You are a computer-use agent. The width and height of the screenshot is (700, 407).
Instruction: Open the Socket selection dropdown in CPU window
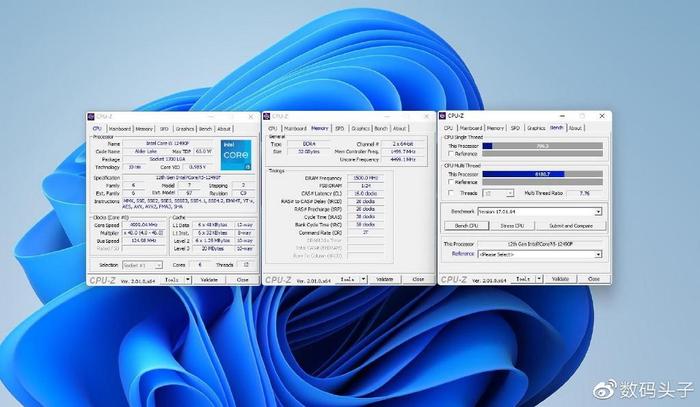pos(142,265)
